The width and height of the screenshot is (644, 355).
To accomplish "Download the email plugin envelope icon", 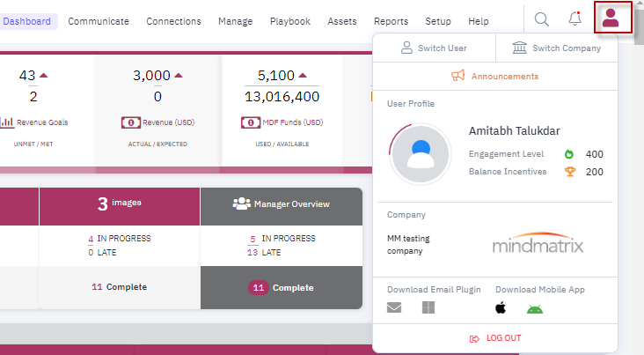I will point(394,307).
